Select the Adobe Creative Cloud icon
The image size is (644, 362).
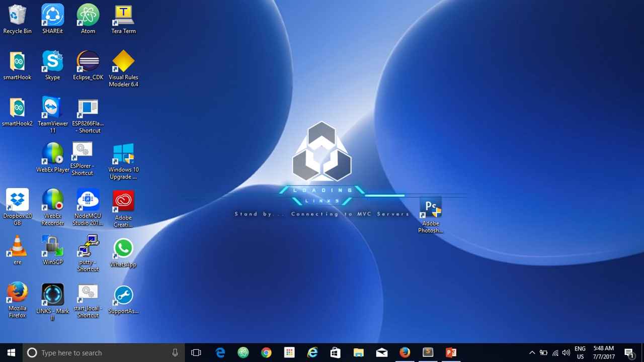[123, 209]
